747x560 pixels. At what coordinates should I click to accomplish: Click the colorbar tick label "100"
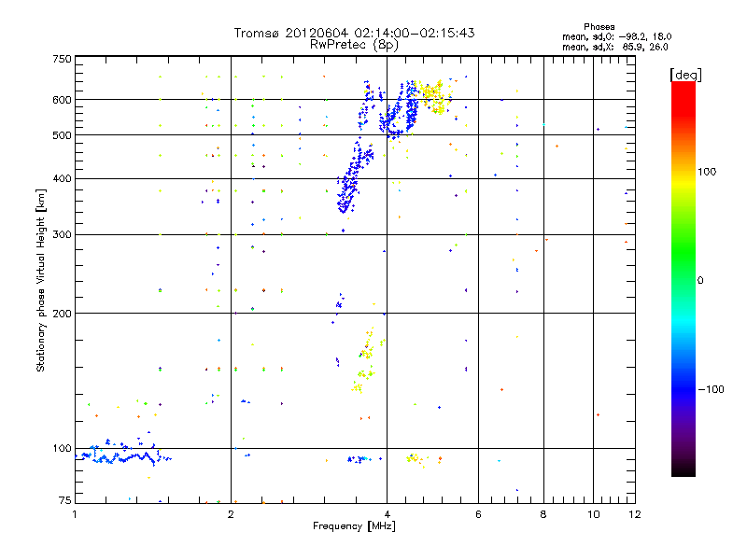707,172
